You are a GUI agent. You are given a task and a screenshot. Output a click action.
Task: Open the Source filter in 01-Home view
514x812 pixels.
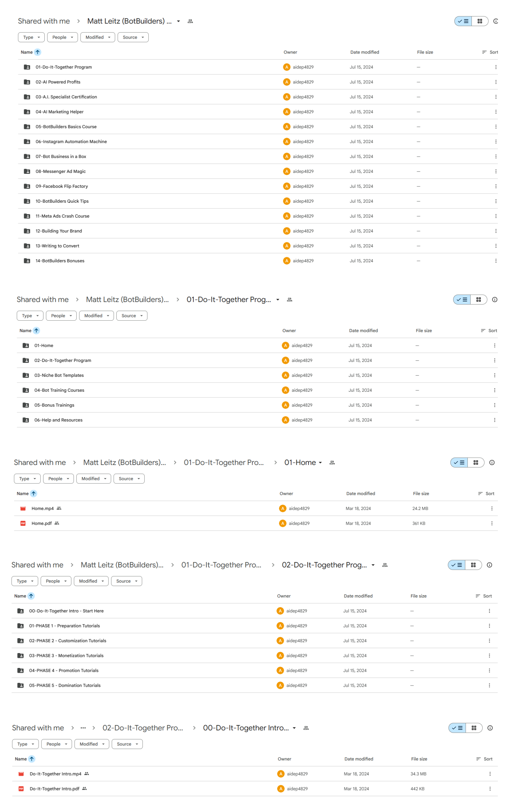(129, 479)
